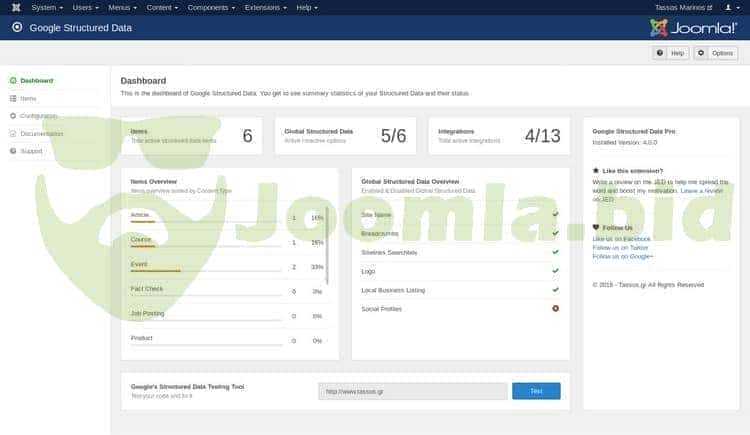The height and width of the screenshot is (435, 750).
Task: Click the heart icon beside Follow Us
Action: coord(596,227)
